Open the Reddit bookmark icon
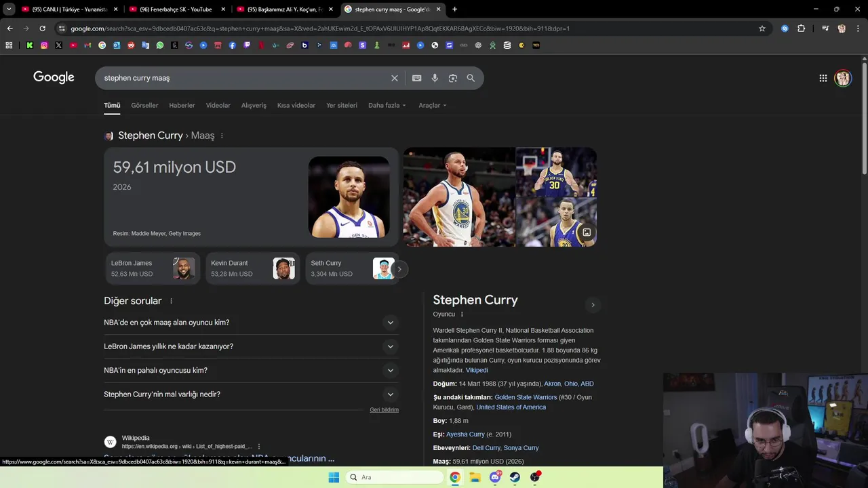The width and height of the screenshot is (868, 488). (131, 45)
